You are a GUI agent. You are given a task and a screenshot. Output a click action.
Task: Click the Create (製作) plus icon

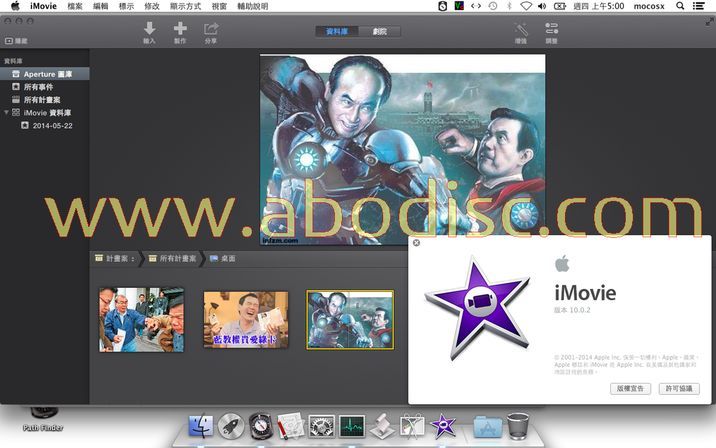click(180, 29)
